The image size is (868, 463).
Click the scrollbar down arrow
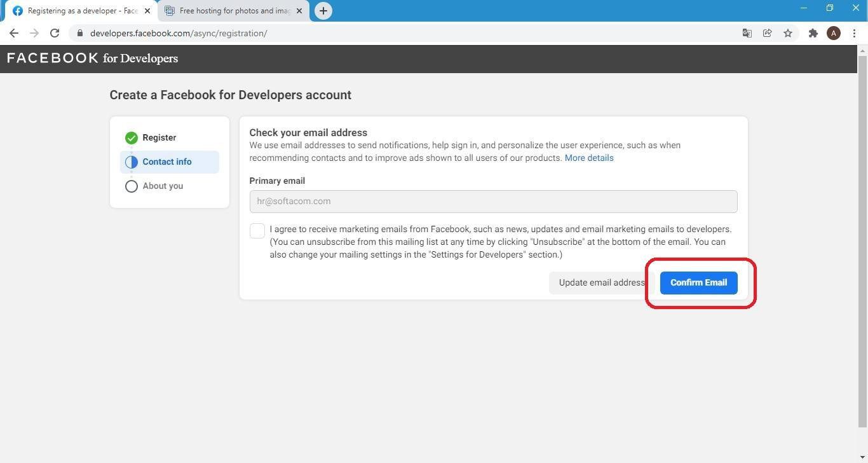point(862,458)
